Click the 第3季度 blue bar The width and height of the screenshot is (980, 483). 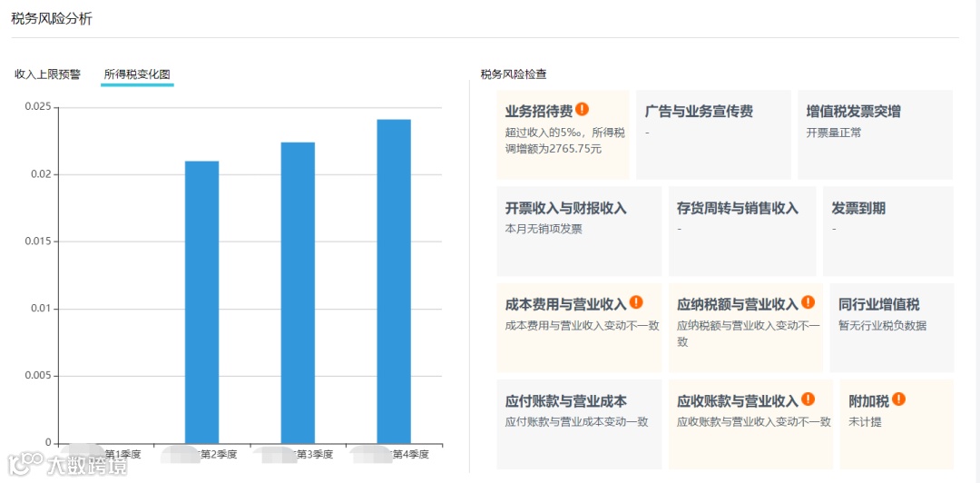[298, 293]
